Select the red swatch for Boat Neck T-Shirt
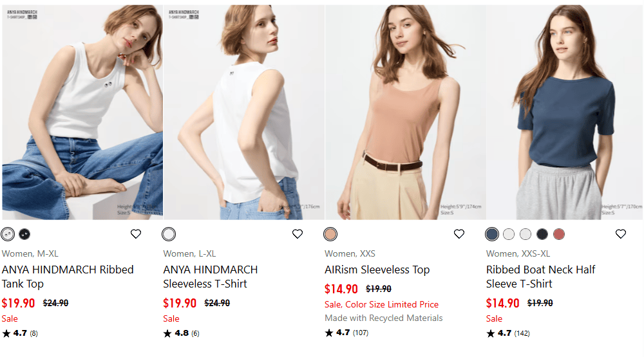This screenshot has width=644, height=357. click(559, 234)
